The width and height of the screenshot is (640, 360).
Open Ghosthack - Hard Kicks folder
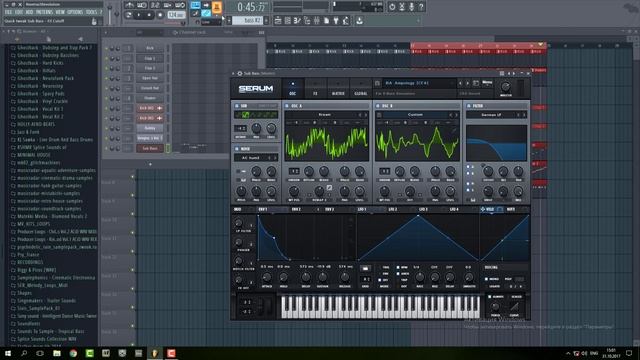pyautogui.click(x=40, y=63)
